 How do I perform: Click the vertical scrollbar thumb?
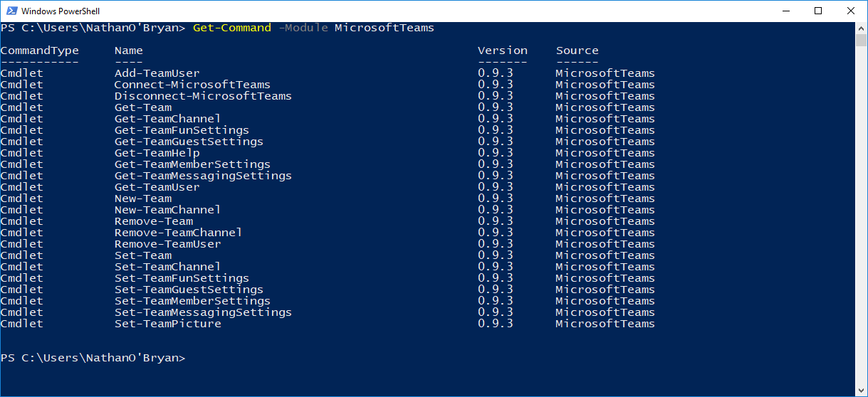(x=862, y=39)
